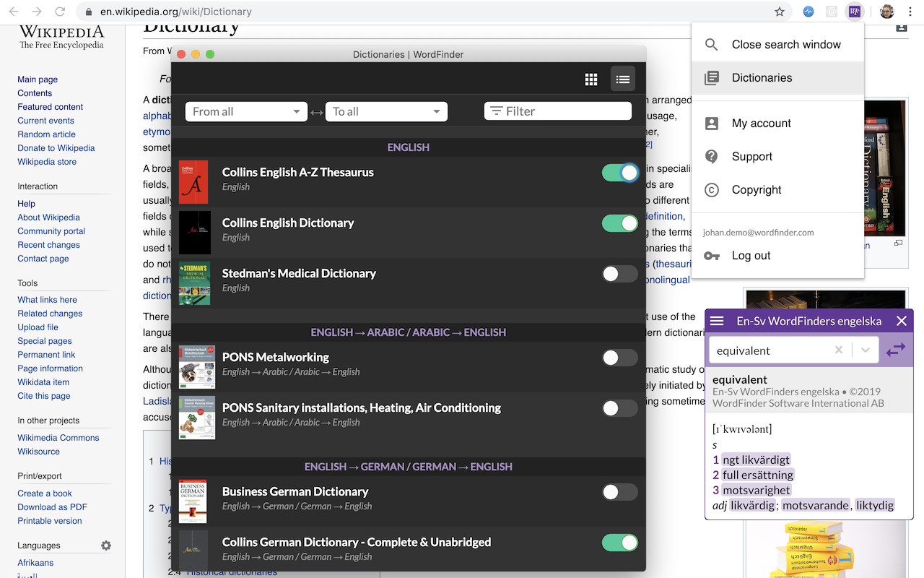The width and height of the screenshot is (924, 578).
Task: Go forward in browser history
Action: (x=38, y=12)
